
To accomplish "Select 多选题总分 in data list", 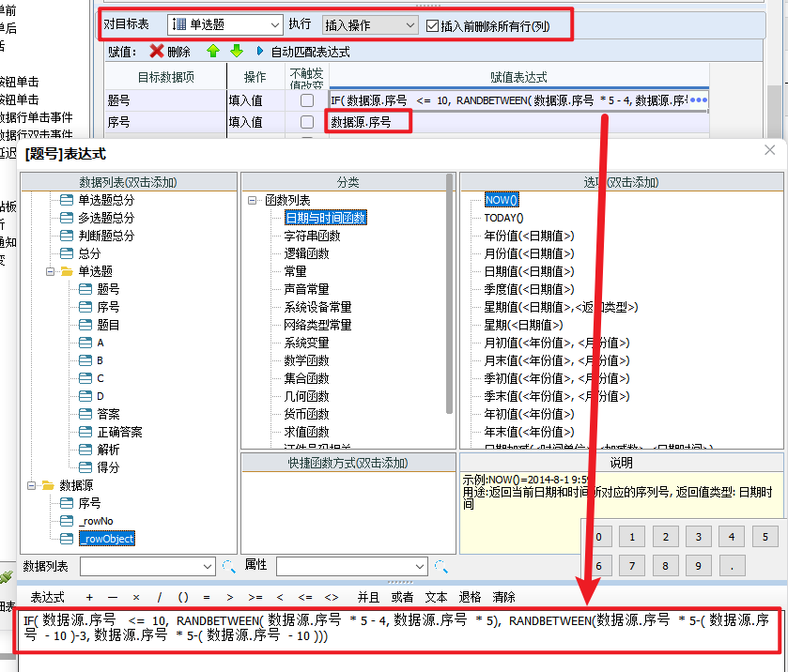I will 106,218.
